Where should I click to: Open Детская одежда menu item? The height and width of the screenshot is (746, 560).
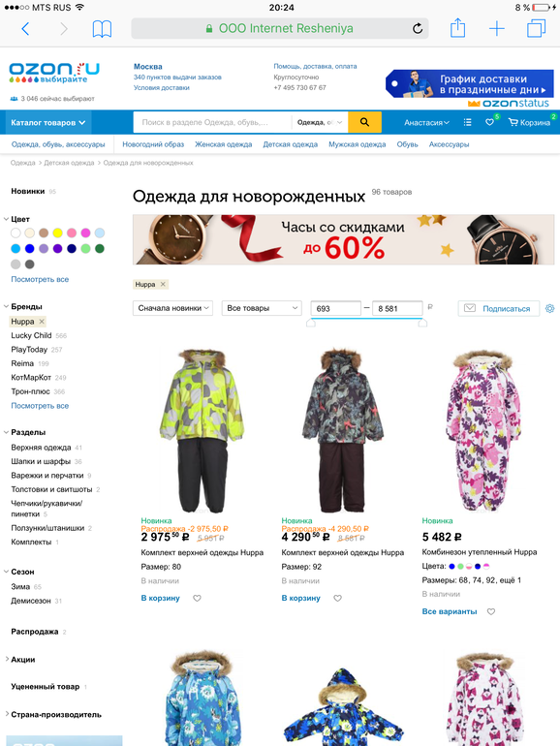click(291, 144)
